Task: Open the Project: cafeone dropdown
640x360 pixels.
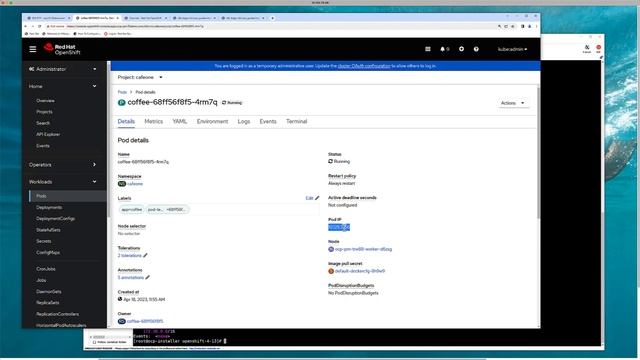Action: coord(140,77)
